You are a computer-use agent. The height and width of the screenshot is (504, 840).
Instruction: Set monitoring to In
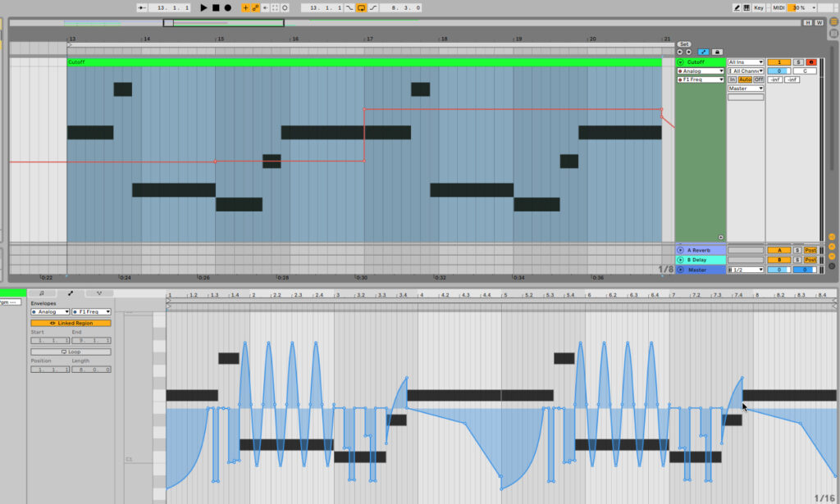732,79
